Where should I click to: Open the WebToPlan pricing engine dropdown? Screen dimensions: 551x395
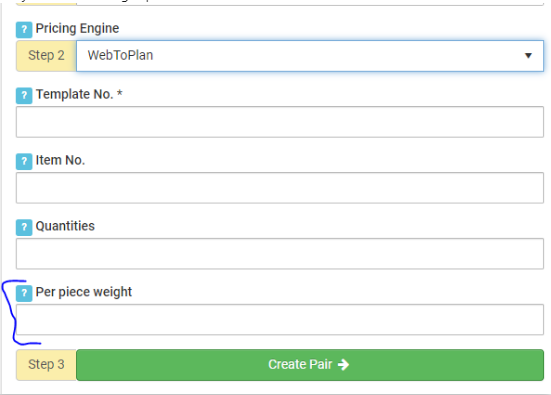[310, 56]
